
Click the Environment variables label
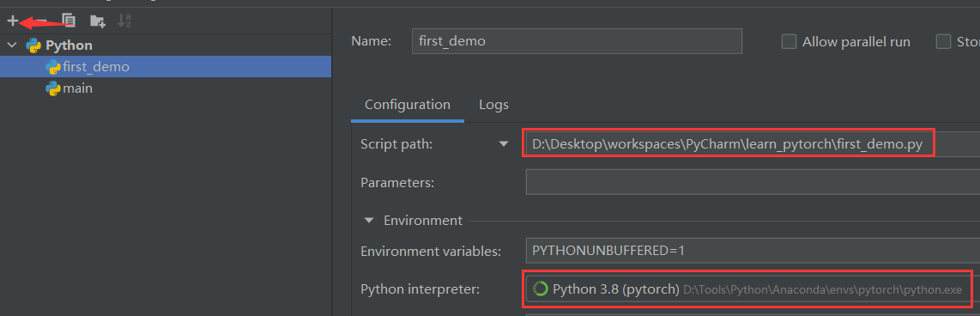(431, 251)
